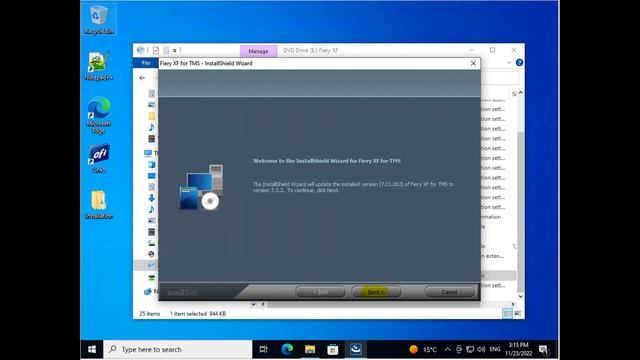
Task: Open network status tray icon
Action: point(470,349)
